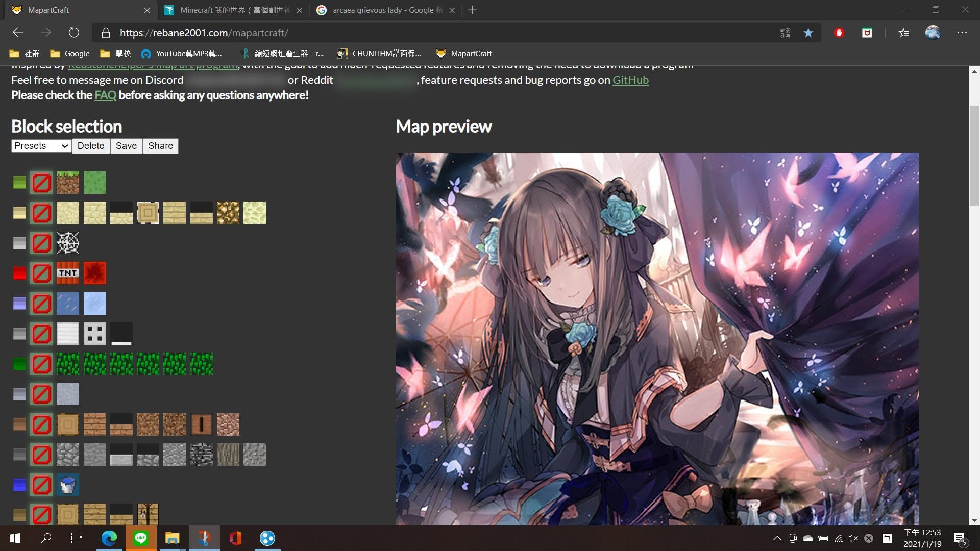This screenshot has height=551, width=980.
Task: Open YouTube轉MP3 bookmark
Action: pyautogui.click(x=181, y=53)
